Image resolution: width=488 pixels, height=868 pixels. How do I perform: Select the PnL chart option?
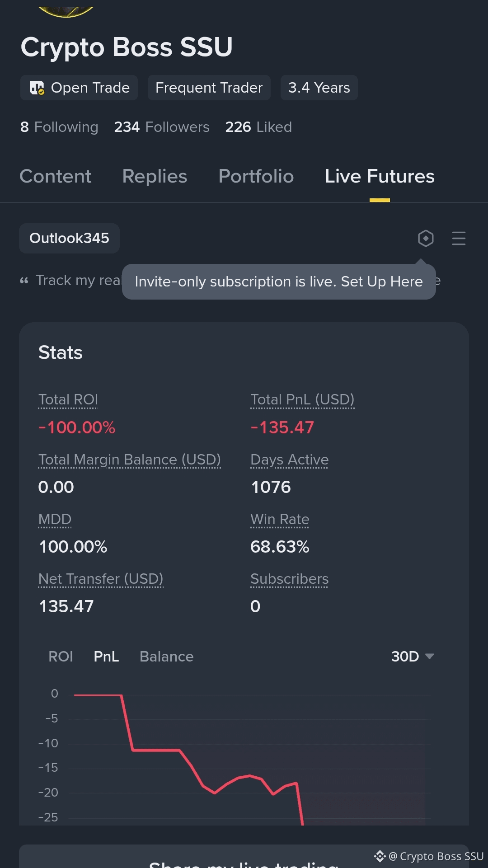point(106,656)
